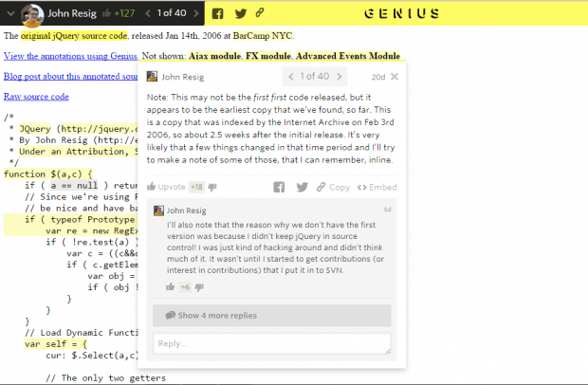Go to previous annotation in header bar

point(148,13)
